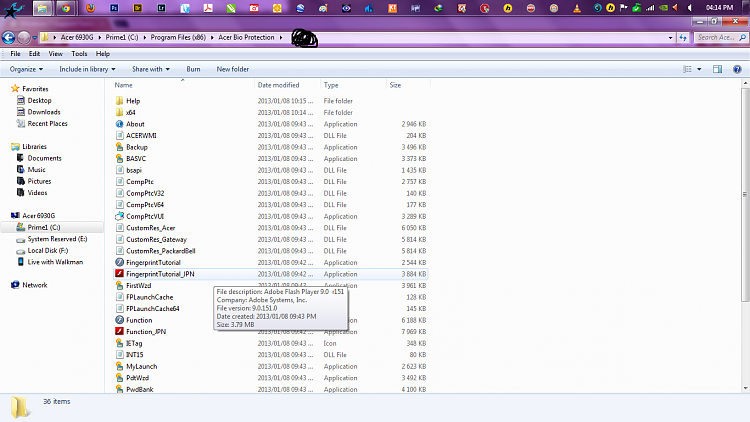Screen dimensions: 750x422
Task: Click the Start star button
Action: pyautogui.click(x=13, y=9)
